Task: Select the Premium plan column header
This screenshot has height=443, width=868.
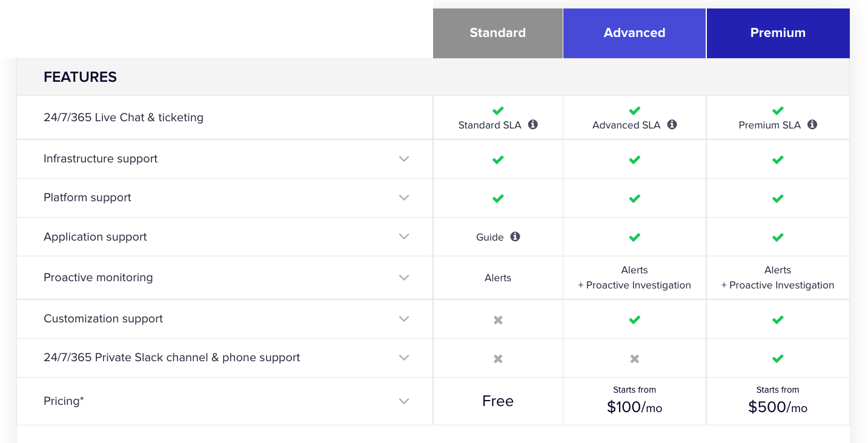Action: (x=778, y=33)
